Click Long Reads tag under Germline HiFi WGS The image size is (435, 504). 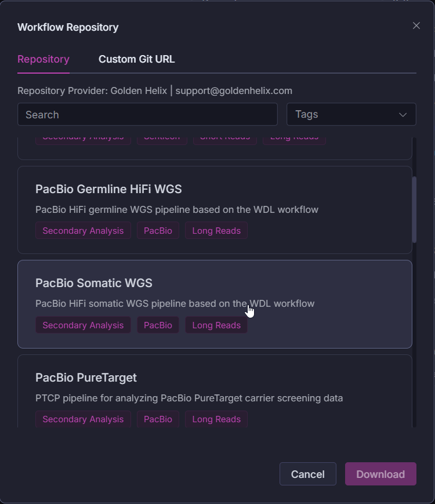click(x=216, y=231)
